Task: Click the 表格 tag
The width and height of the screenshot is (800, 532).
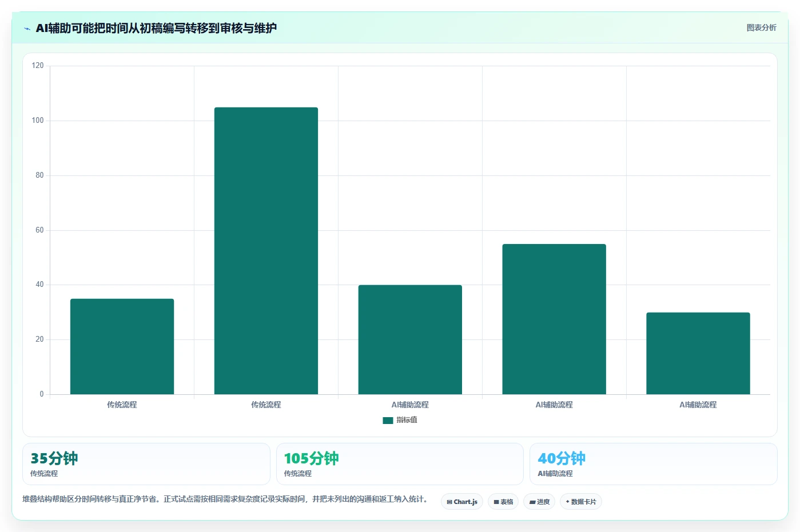Action: coord(503,502)
